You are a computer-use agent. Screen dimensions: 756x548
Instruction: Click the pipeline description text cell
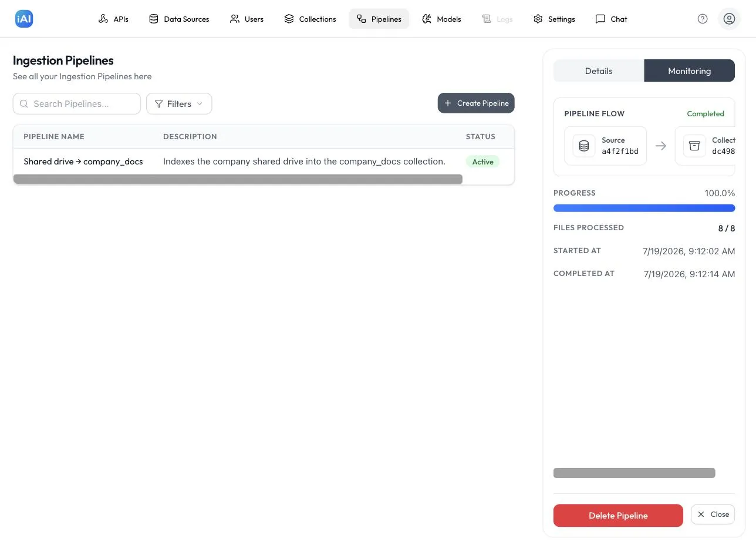click(304, 162)
